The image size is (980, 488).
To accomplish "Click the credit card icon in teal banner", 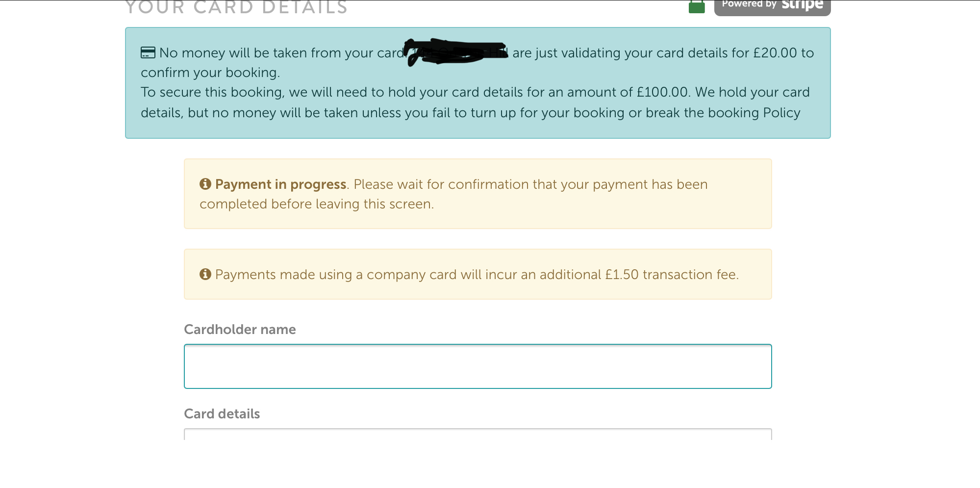I will click(x=148, y=52).
